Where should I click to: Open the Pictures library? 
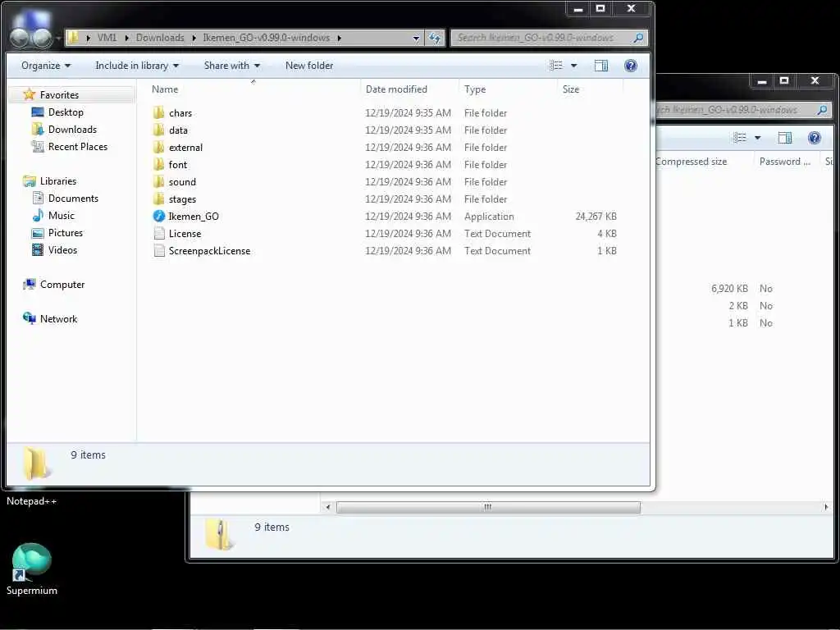click(66, 232)
